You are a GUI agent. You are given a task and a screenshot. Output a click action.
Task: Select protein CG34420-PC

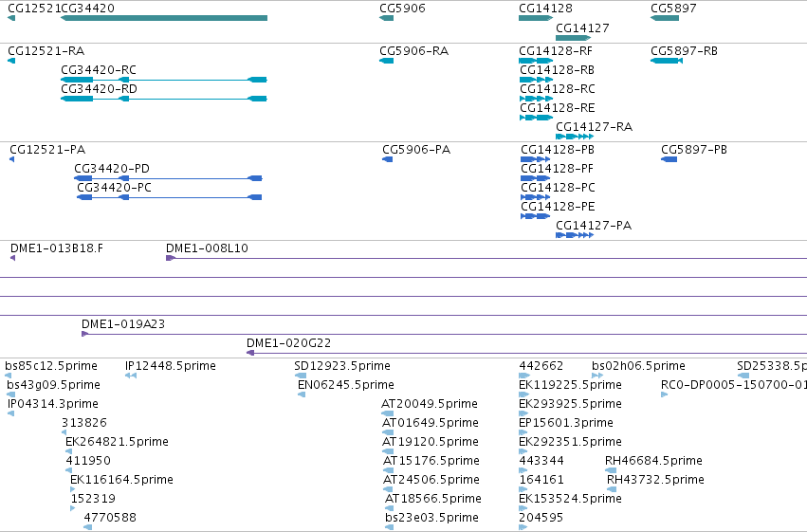tap(170, 197)
